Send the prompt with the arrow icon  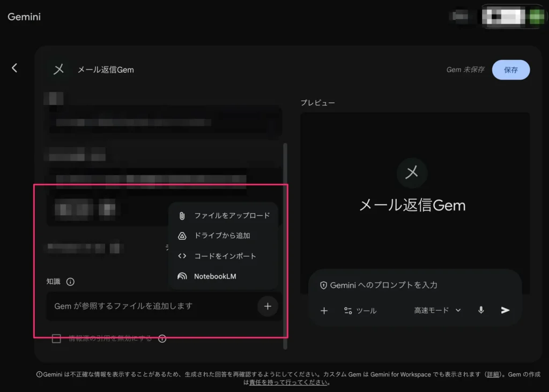click(x=505, y=310)
